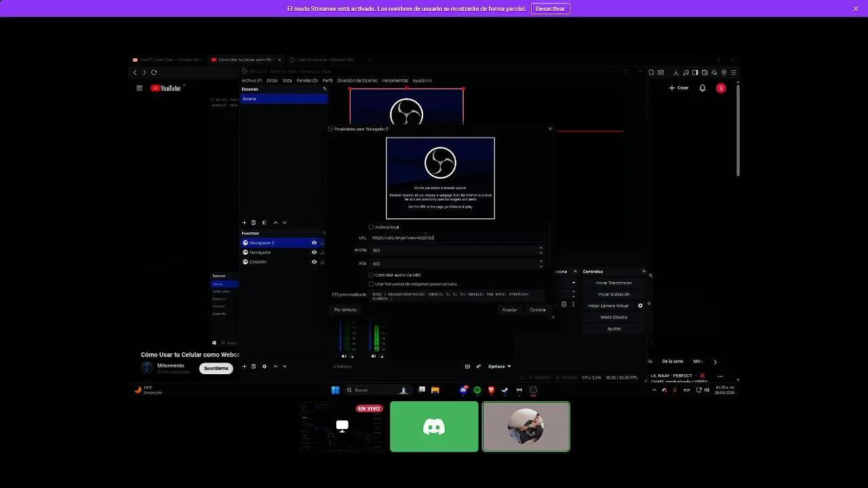
Task: Open YouTube notifications bell
Action: (703, 88)
